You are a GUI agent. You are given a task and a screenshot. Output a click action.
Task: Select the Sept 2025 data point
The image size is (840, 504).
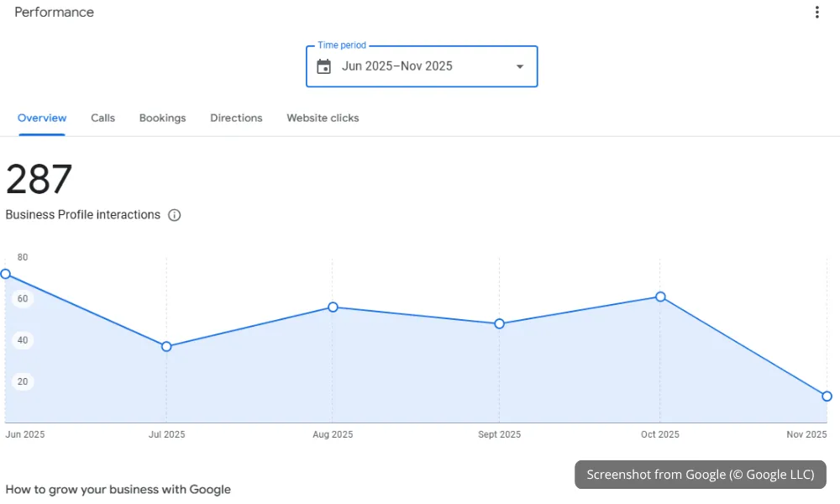[x=500, y=323]
